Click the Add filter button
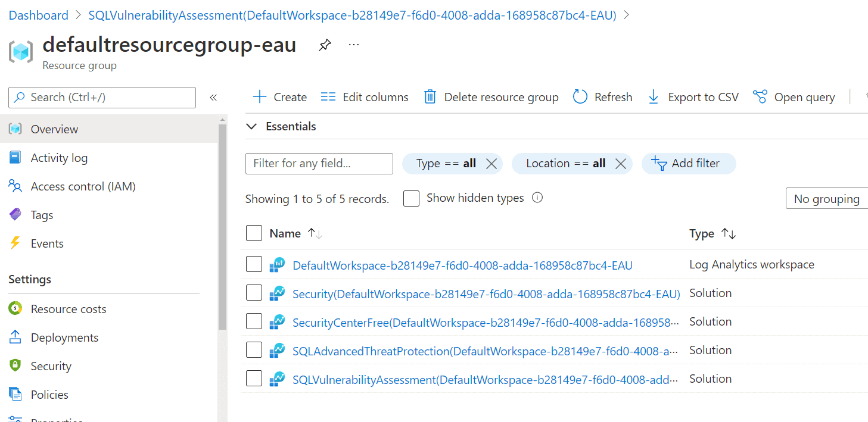The height and width of the screenshot is (422, 868). pos(689,164)
